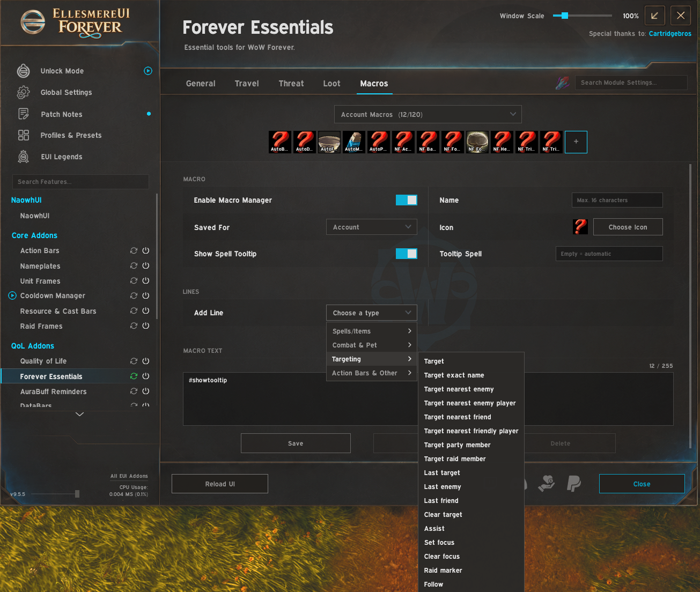Open the Cartridgebros link
Screen dimensions: 700x592
(x=670, y=34)
